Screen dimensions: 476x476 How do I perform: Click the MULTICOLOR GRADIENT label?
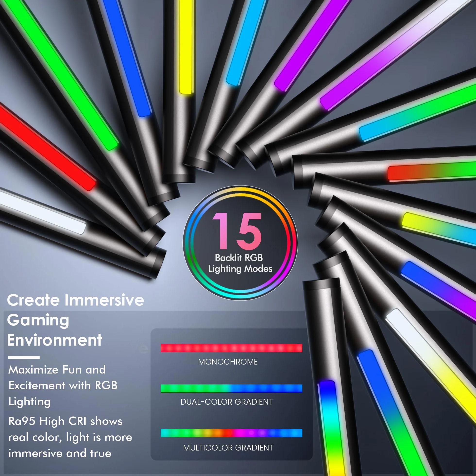tap(228, 448)
